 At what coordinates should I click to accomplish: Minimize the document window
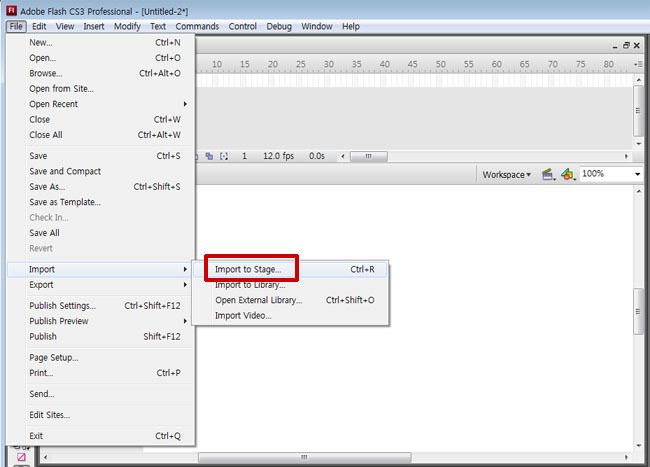click(x=615, y=45)
